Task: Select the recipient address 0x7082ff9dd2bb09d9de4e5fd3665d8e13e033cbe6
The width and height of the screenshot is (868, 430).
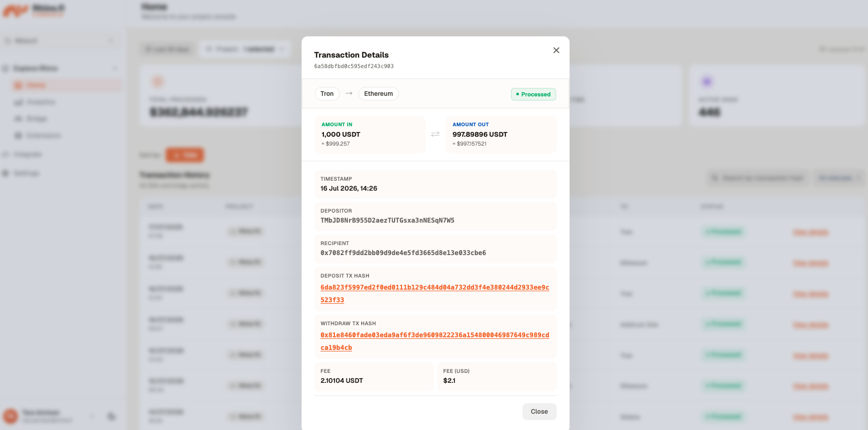Action: [x=403, y=253]
